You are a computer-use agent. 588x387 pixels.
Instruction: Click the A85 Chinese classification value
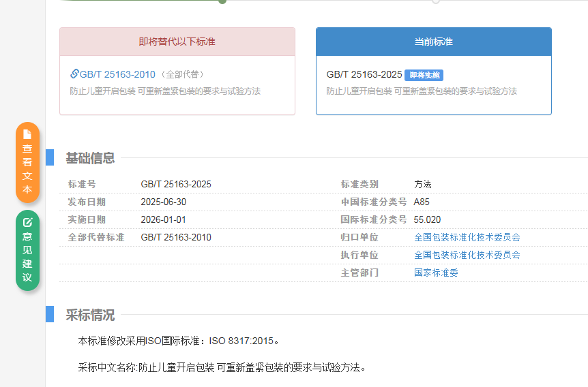pos(422,202)
